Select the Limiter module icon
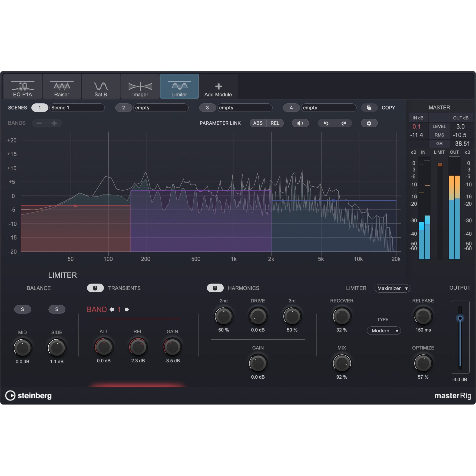Screen dimensions: 476x476 click(x=179, y=87)
